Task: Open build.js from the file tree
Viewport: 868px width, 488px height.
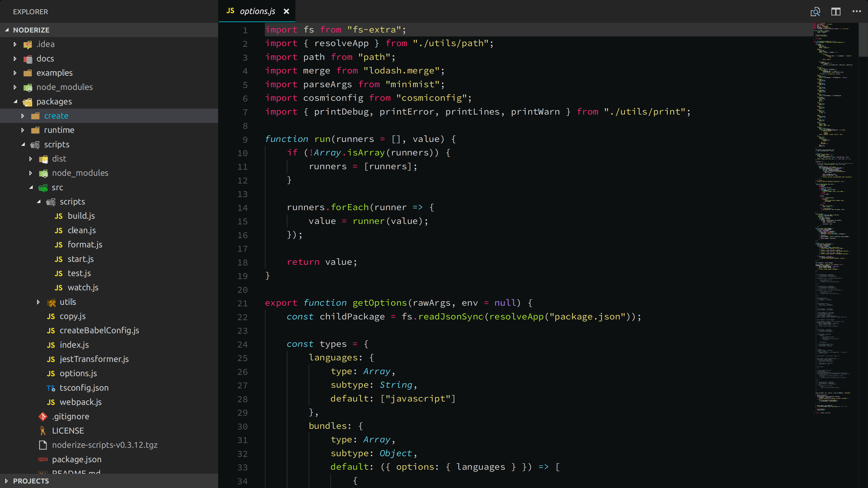Action: pos(81,216)
